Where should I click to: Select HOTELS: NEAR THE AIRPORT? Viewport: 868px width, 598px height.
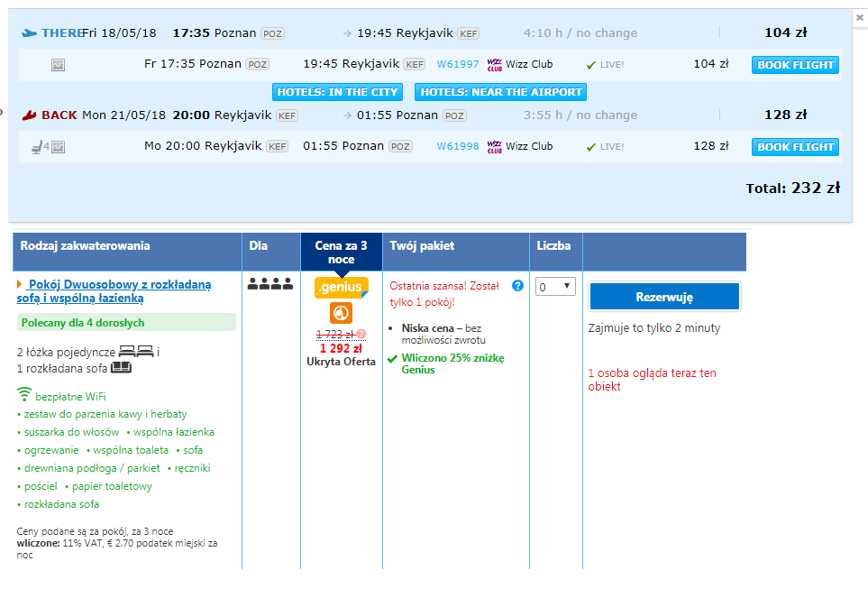(x=500, y=92)
